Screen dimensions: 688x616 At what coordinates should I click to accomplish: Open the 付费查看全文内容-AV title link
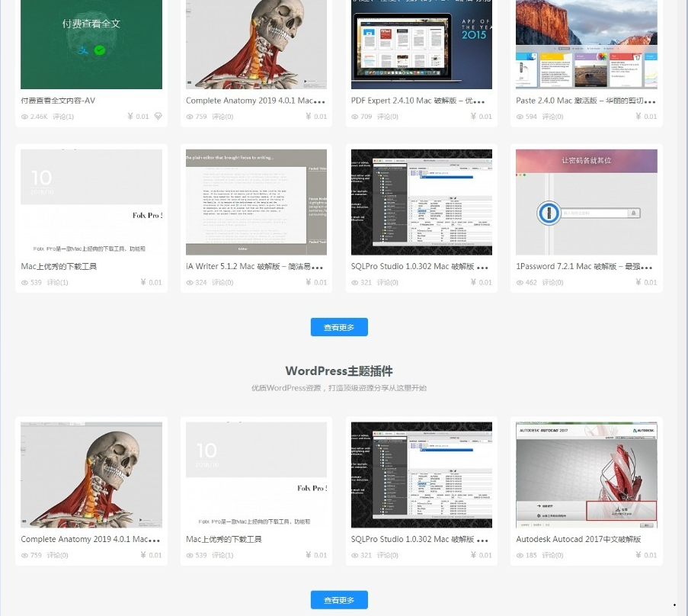[58, 101]
